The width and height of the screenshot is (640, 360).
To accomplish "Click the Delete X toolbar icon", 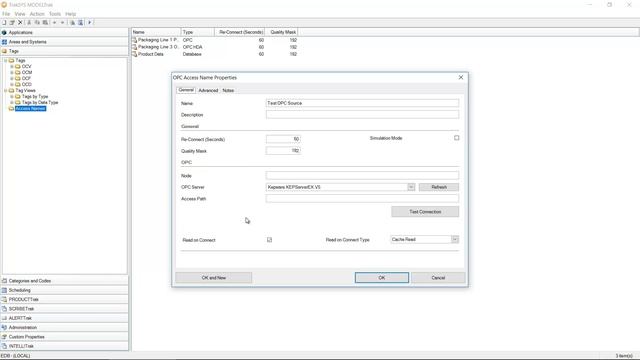I will (x=20, y=22).
